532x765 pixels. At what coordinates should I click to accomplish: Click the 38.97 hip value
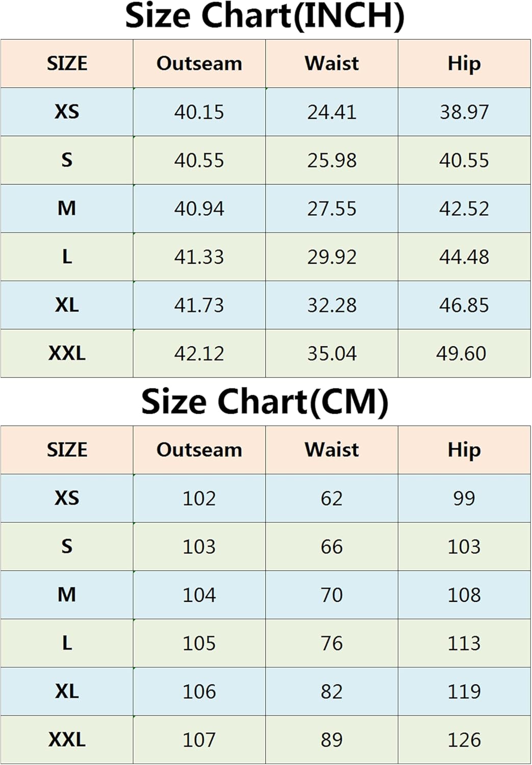tap(464, 112)
